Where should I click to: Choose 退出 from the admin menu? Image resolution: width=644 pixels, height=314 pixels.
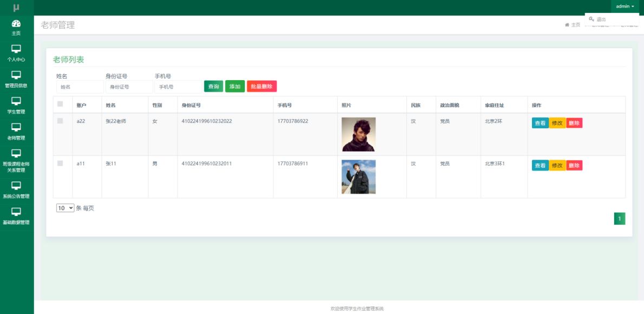(x=601, y=19)
